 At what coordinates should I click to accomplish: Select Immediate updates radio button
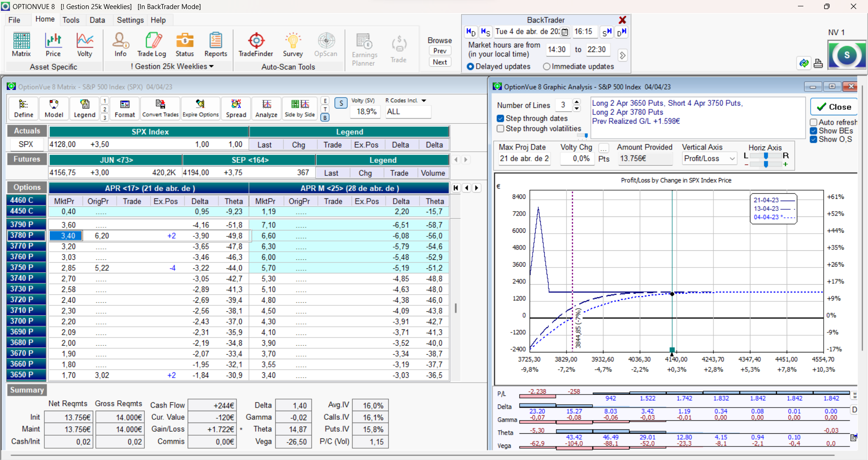pos(547,66)
